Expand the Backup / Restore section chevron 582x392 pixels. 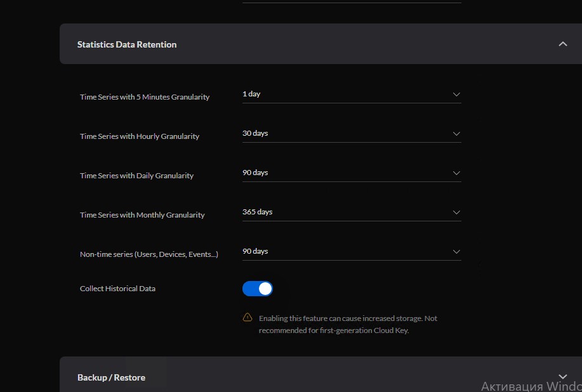(563, 377)
